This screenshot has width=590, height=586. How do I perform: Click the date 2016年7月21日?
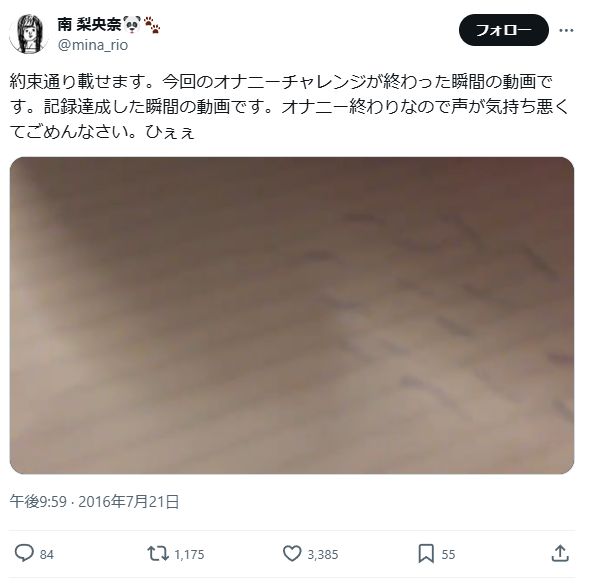pyautogui.click(x=129, y=502)
